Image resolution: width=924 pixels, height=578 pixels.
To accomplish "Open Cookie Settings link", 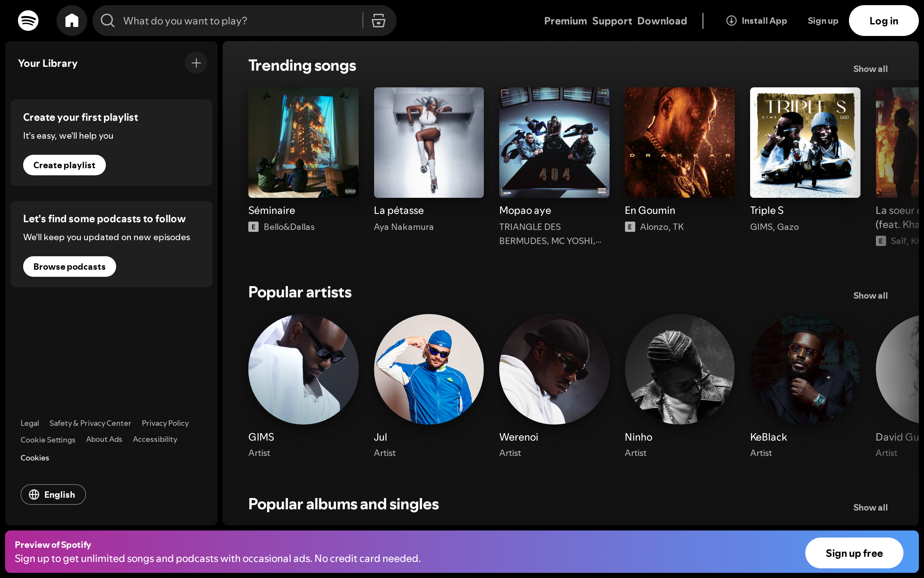I will (48, 440).
